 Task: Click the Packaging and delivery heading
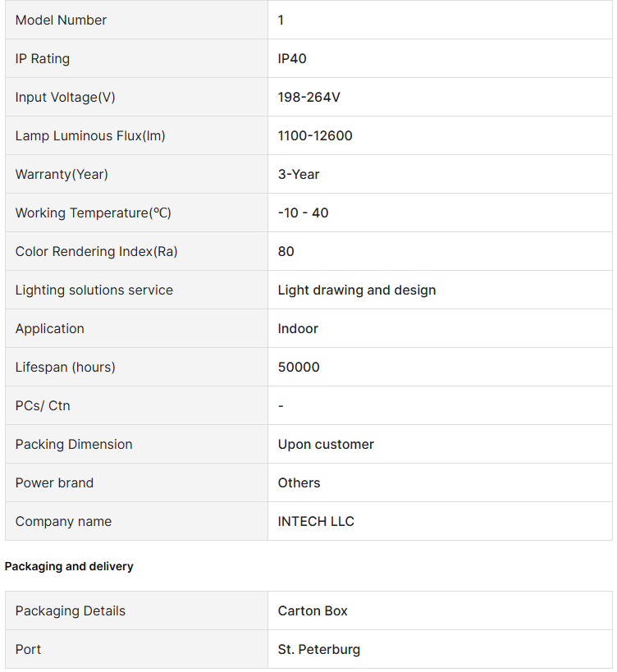pyautogui.click(x=69, y=566)
